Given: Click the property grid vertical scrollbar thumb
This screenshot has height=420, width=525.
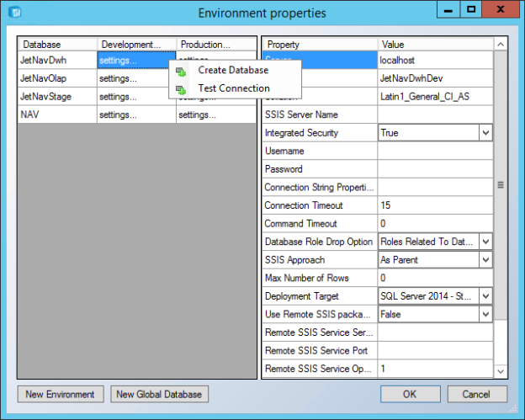Looking at the screenshot, I should click(501, 185).
